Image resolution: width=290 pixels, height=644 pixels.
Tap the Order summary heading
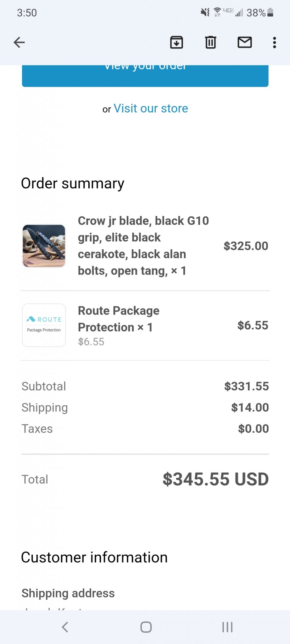73,183
